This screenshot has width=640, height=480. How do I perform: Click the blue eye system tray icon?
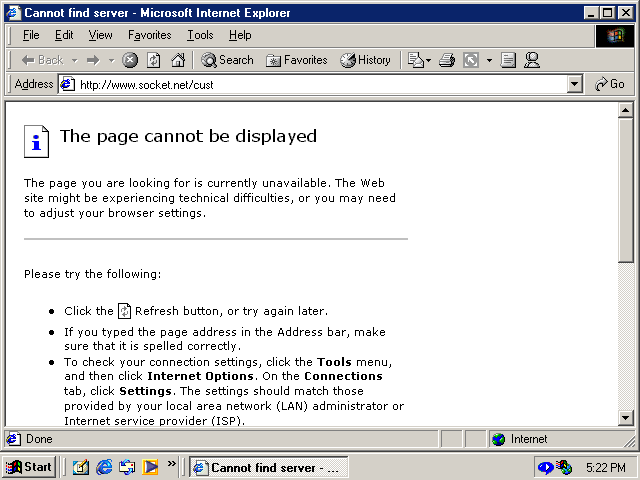click(545, 467)
